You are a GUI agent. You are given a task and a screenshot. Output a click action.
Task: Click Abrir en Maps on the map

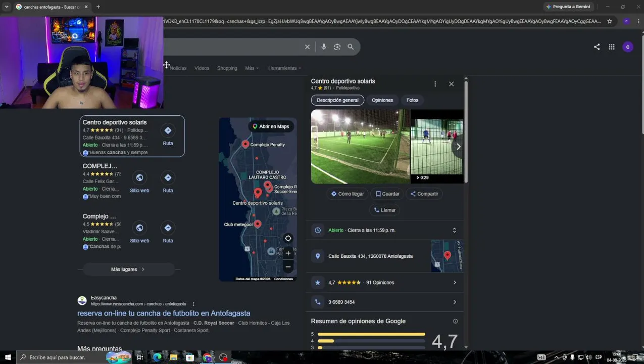271,126
